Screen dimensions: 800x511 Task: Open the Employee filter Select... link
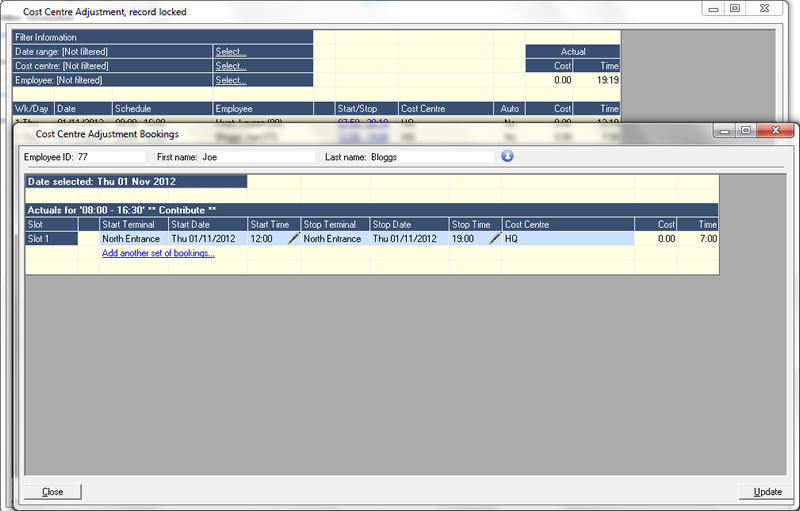[231, 80]
